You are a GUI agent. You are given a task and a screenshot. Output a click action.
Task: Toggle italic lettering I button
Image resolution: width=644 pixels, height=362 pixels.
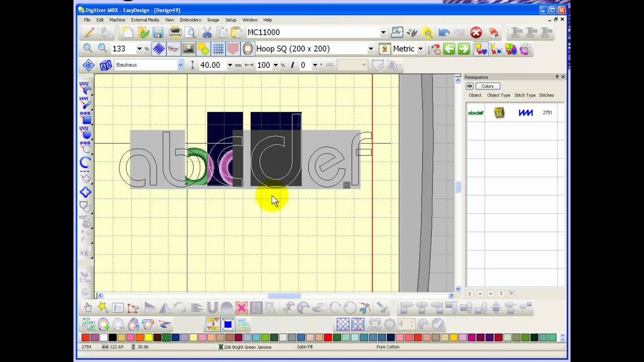click(x=292, y=65)
